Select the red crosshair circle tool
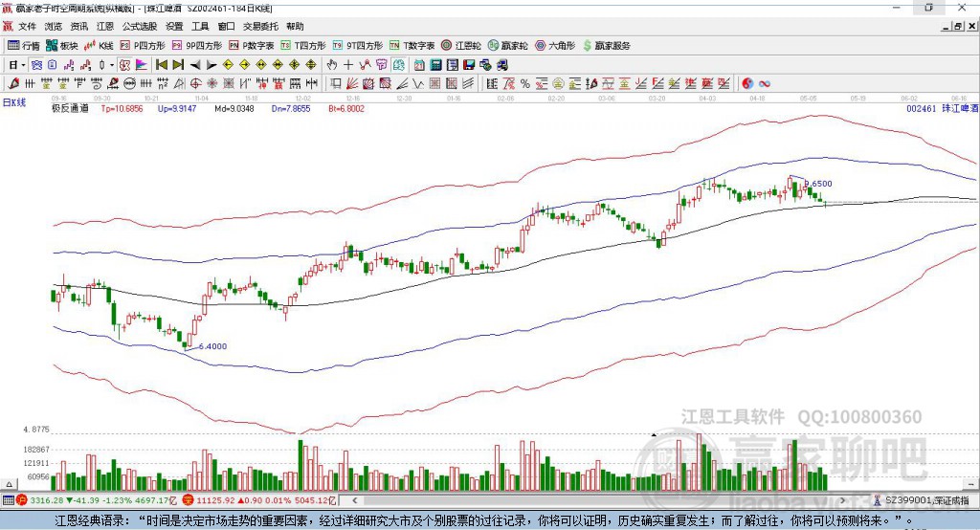 click(195, 83)
